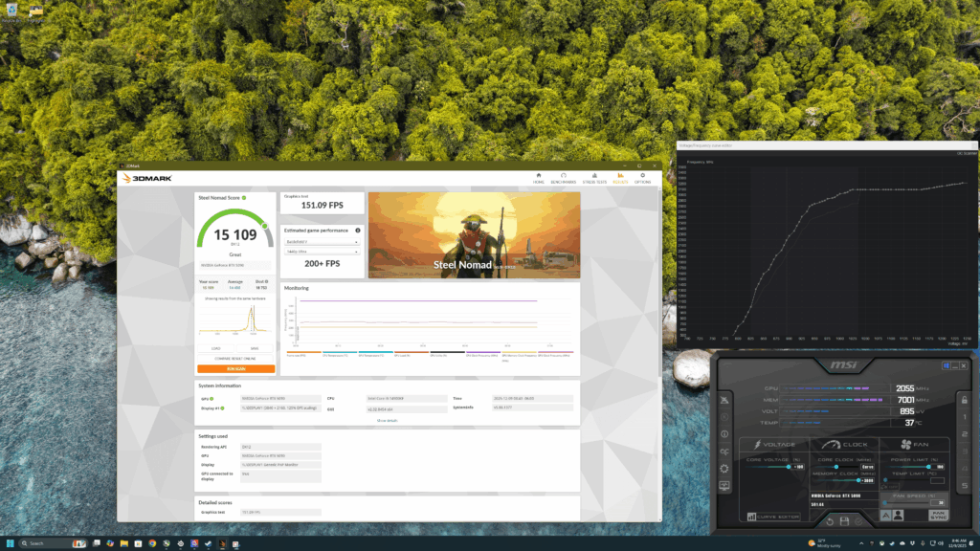Click the Afterburner detach mode icon at top right
Image resolution: width=980 pixels, height=551 pixels.
pyautogui.click(x=947, y=365)
